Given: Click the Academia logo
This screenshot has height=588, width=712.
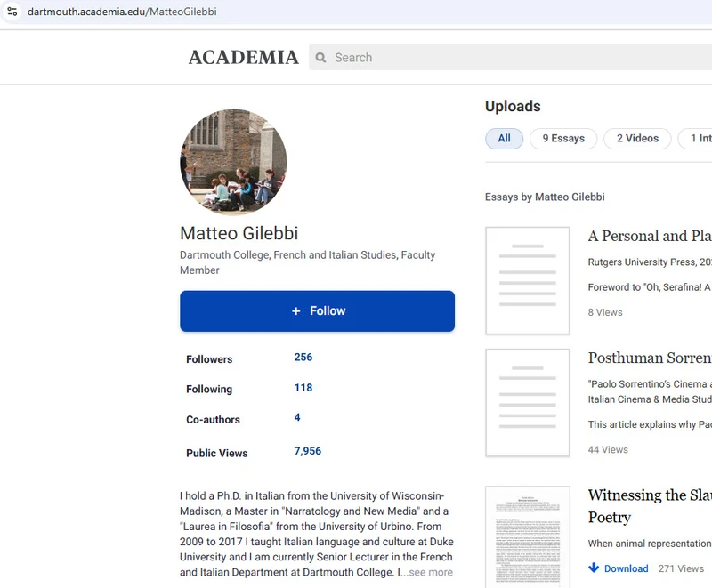Looking at the screenshot, I should 243,58.
